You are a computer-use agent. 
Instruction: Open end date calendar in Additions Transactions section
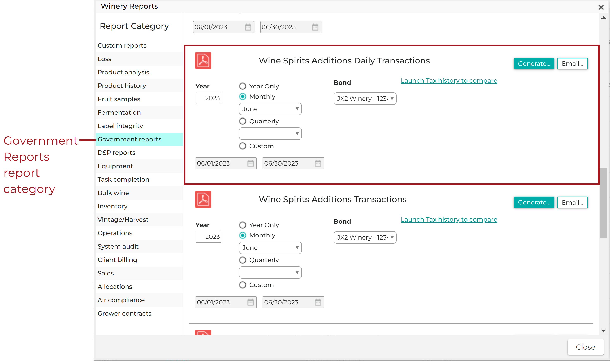tap(318, 302)
